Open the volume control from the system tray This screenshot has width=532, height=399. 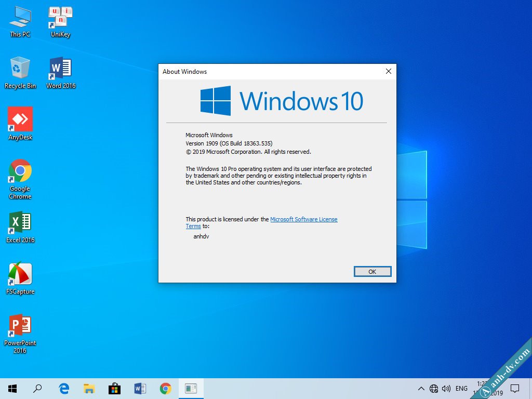point(446,388)
